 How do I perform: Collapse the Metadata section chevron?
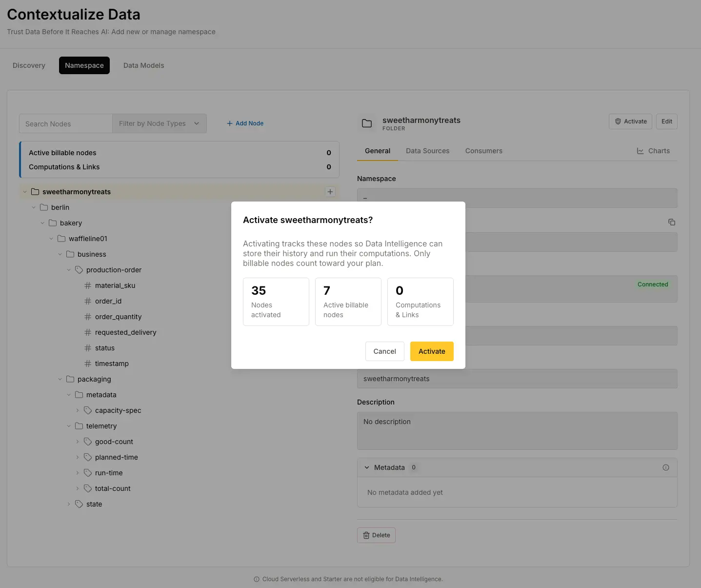[x=367, y=467]
